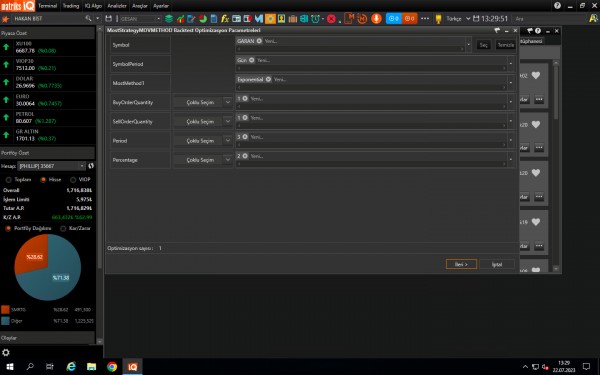Remove the Gün chip from SymbolPeriod
This screenshot has width=600, height=375.
tap(251, 60)
